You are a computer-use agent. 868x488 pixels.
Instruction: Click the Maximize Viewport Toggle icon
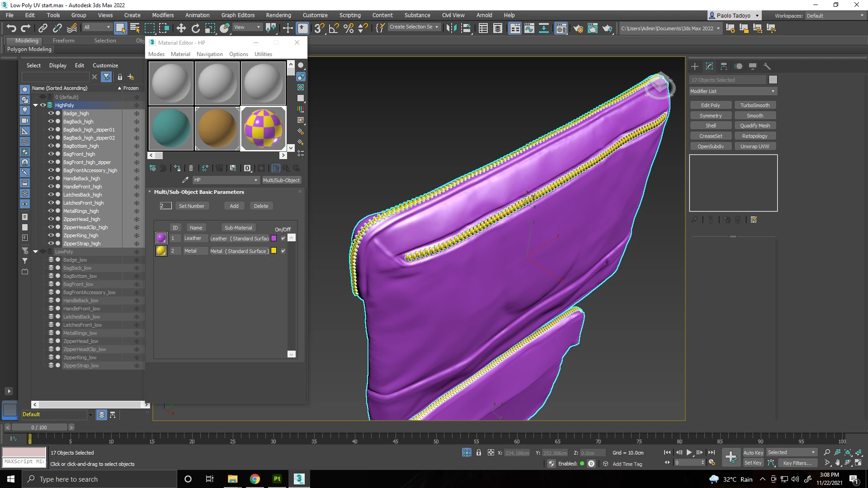click(x=858, y=463)
